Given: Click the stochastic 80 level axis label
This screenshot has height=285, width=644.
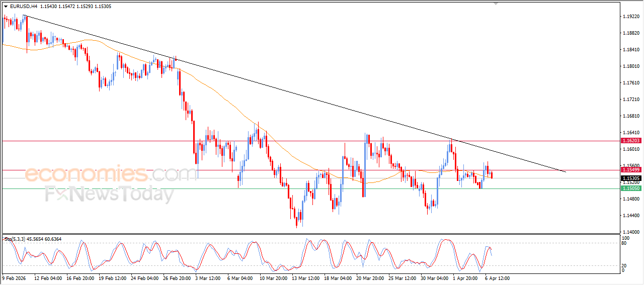Looking at the screenshot, I should (625, 244).
